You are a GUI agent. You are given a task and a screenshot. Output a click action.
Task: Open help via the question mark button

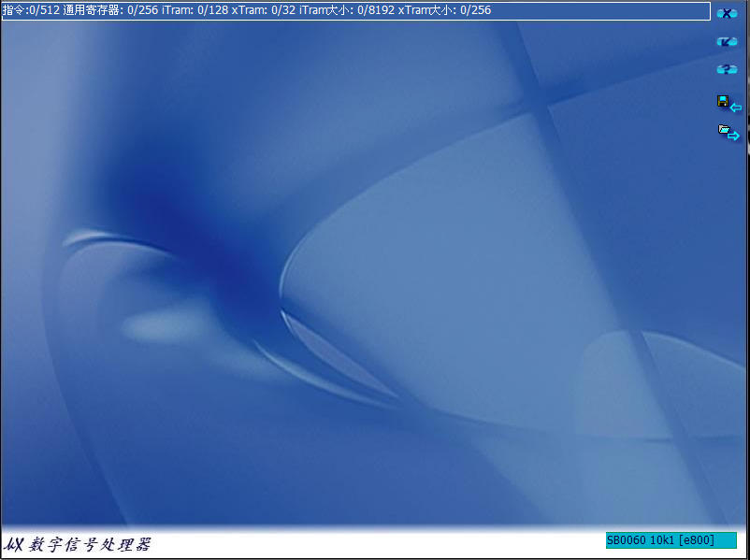tap(727, 69)
